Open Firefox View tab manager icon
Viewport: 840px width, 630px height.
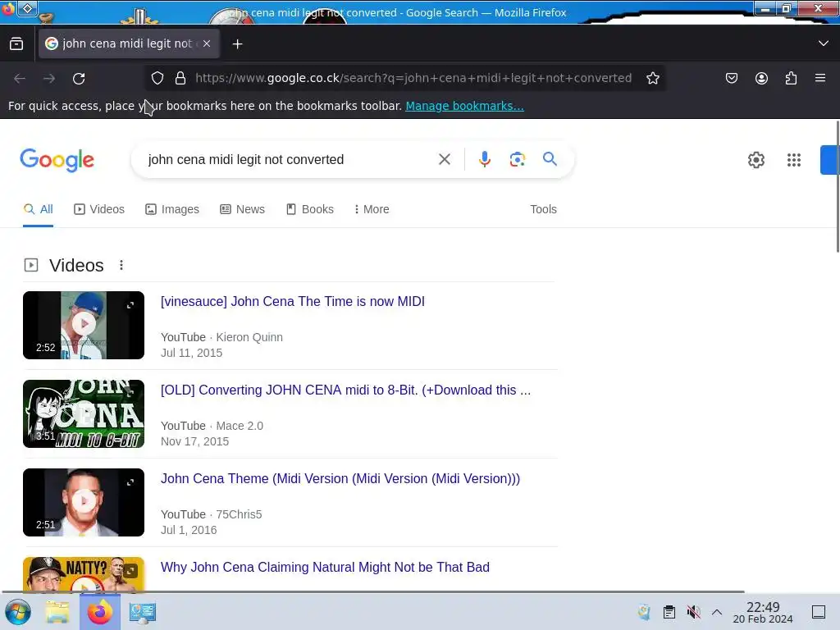click(16, 44)
